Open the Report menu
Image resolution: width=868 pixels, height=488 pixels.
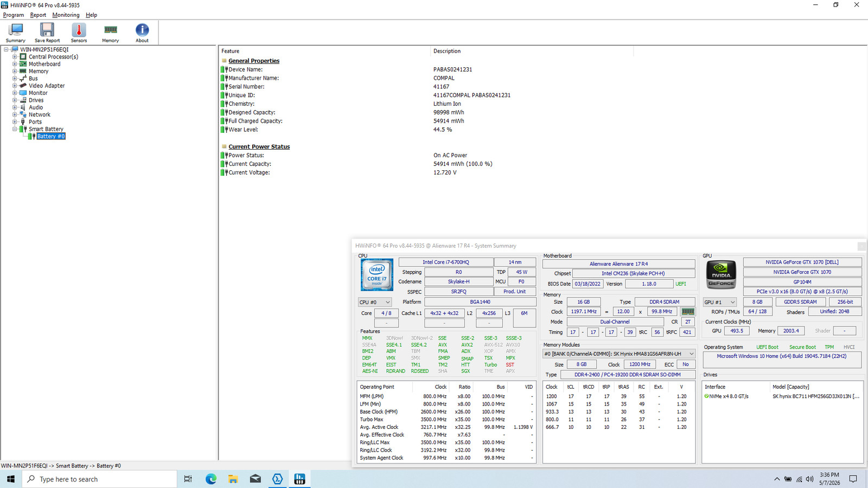(x=38, y=15)
